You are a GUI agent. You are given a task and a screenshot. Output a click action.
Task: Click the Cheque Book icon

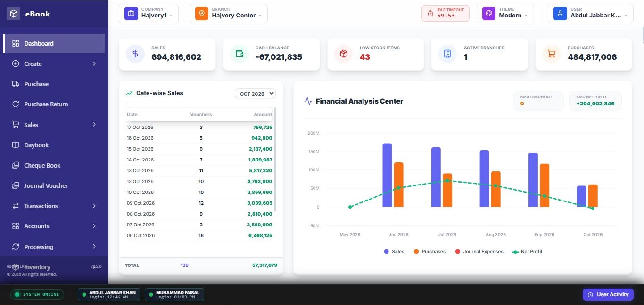click(16, 165)
